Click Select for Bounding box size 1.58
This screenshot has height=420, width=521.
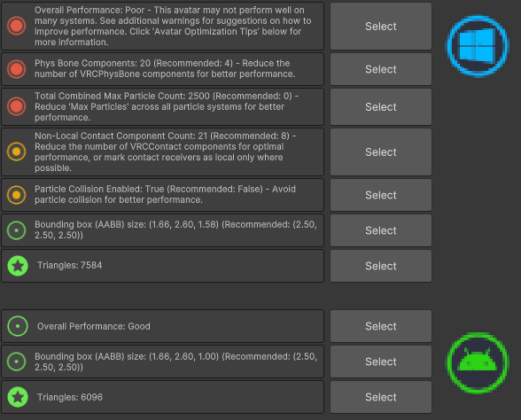click(x=381, y=230)
